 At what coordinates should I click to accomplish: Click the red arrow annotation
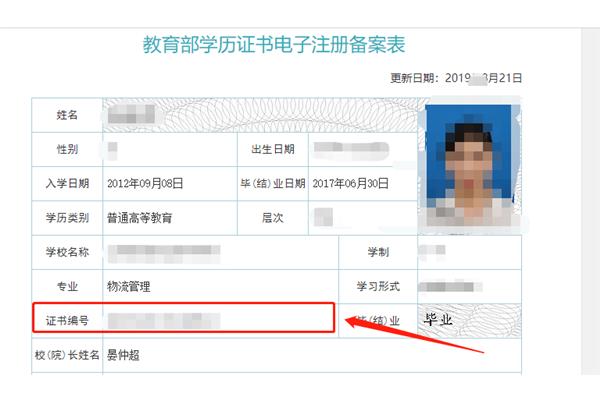click(414, 334)
